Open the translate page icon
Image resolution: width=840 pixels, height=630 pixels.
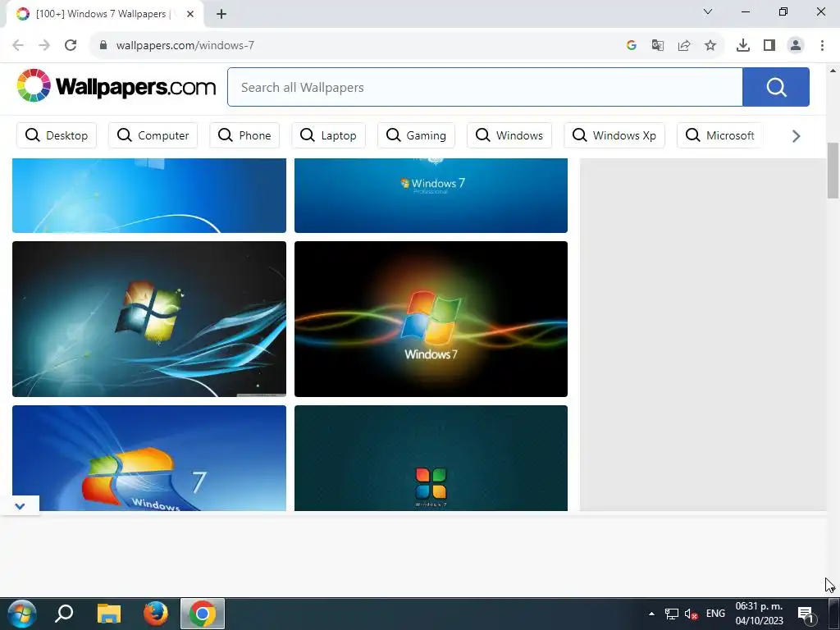[657, 45]
